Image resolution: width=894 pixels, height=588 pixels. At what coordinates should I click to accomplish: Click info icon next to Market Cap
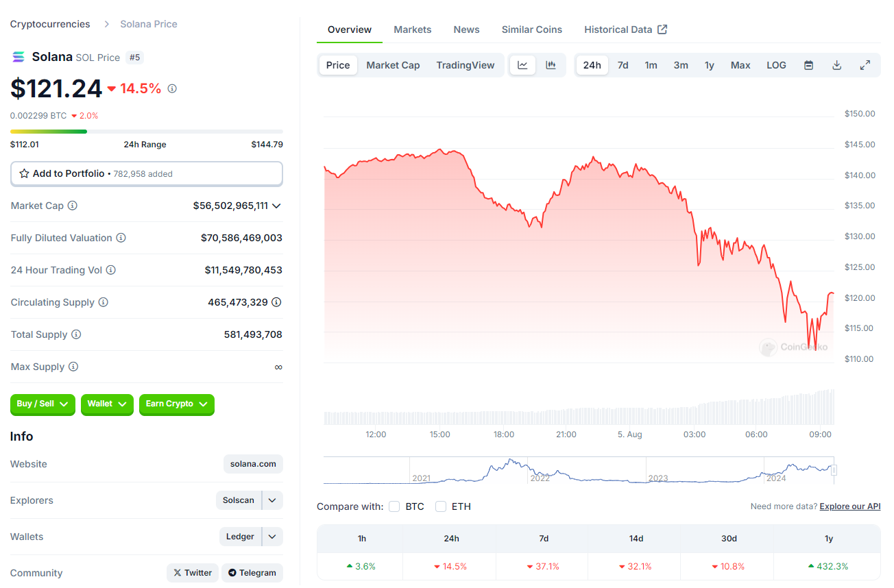[73, 206]
